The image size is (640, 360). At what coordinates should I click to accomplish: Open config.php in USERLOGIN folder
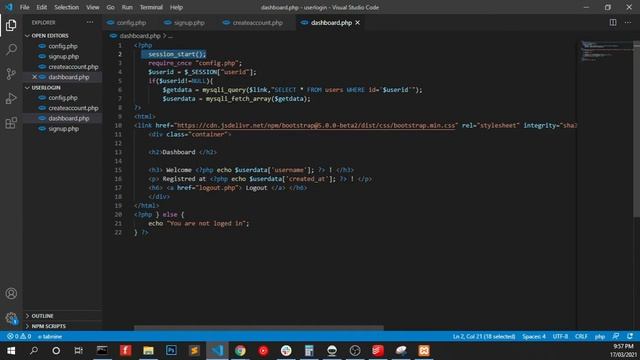coord(62,98)
